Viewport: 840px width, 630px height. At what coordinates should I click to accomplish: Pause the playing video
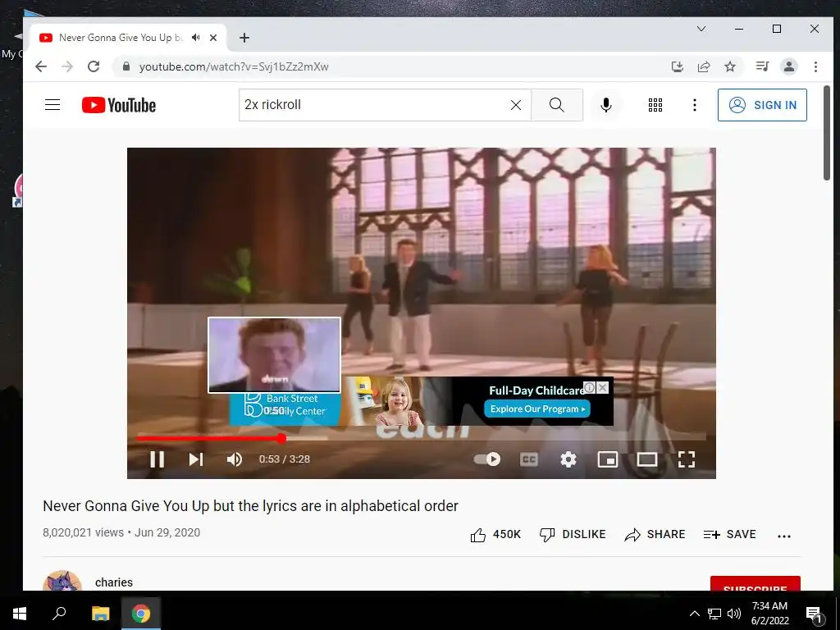coord(157,459)
